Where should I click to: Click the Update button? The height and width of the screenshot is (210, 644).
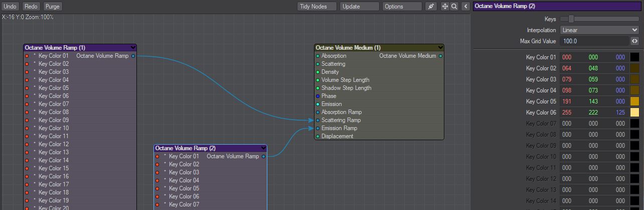(x=360, y=7)
